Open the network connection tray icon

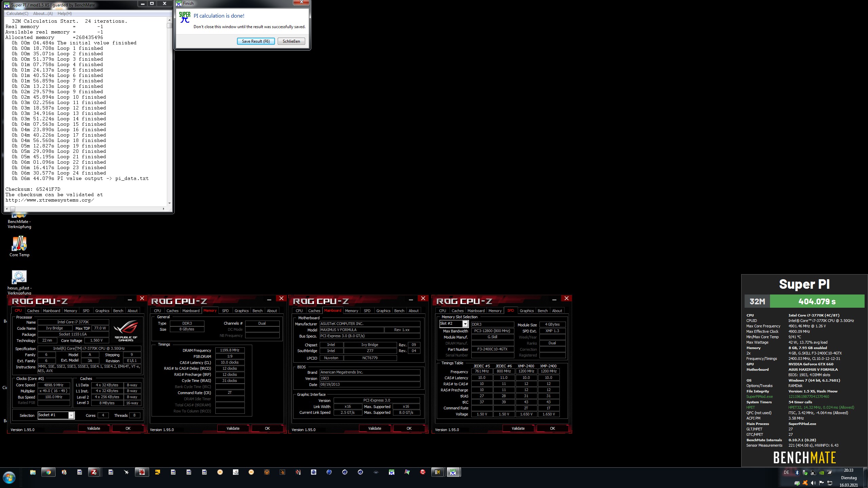pyautogui.click(x=830, y=483)
